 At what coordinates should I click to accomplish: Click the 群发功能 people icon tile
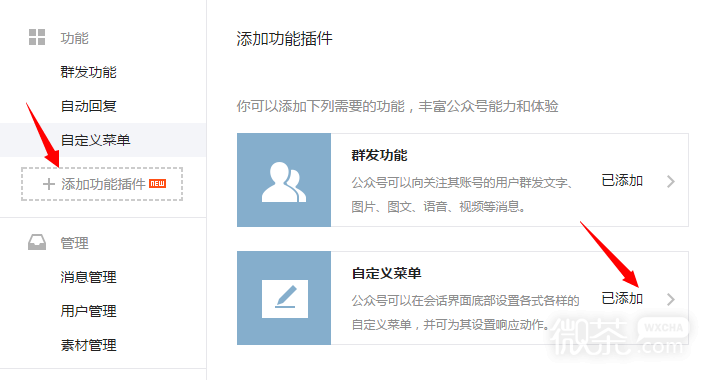(284, 180)
